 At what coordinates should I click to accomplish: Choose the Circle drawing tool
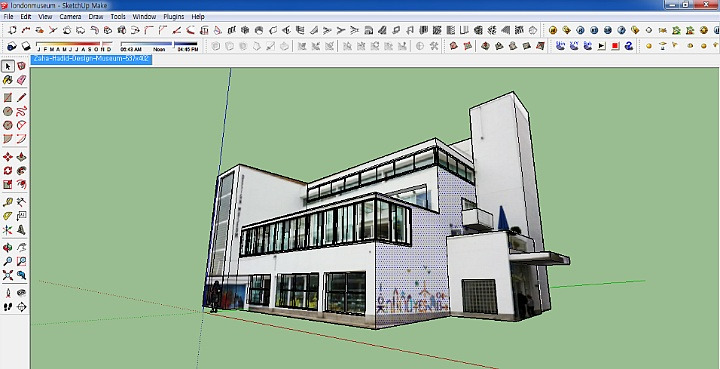(8, 112)
